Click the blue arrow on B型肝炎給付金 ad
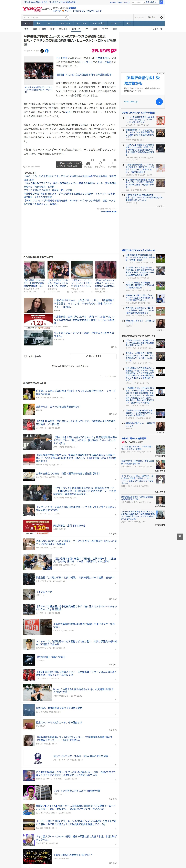186x868 pixels. (159, 101)
